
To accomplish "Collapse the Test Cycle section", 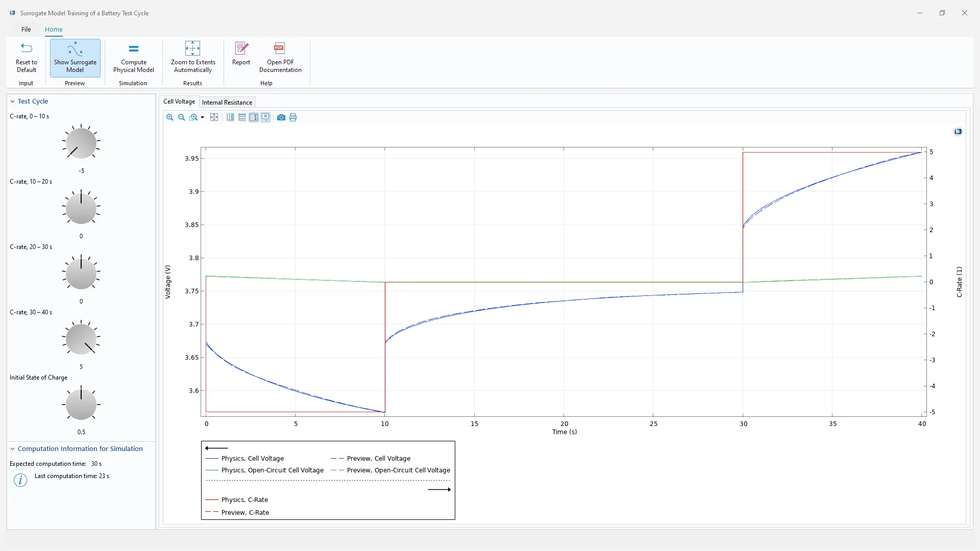I will [13, 102].
